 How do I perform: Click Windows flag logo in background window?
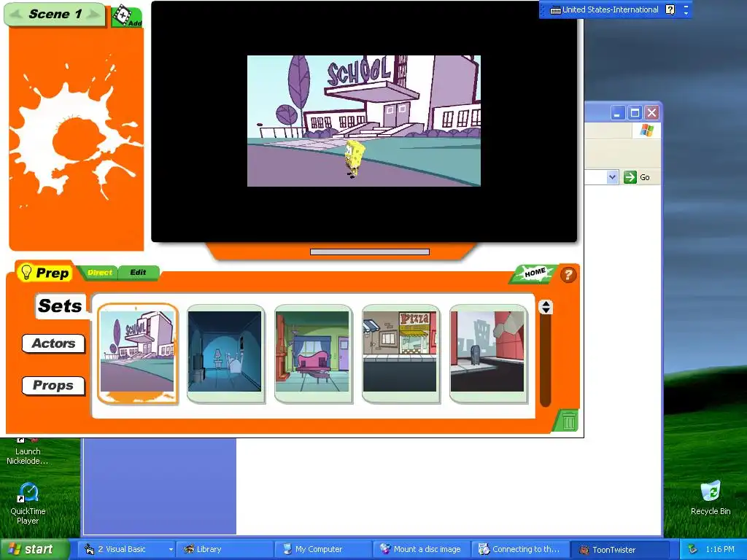(x=646, y=130)
